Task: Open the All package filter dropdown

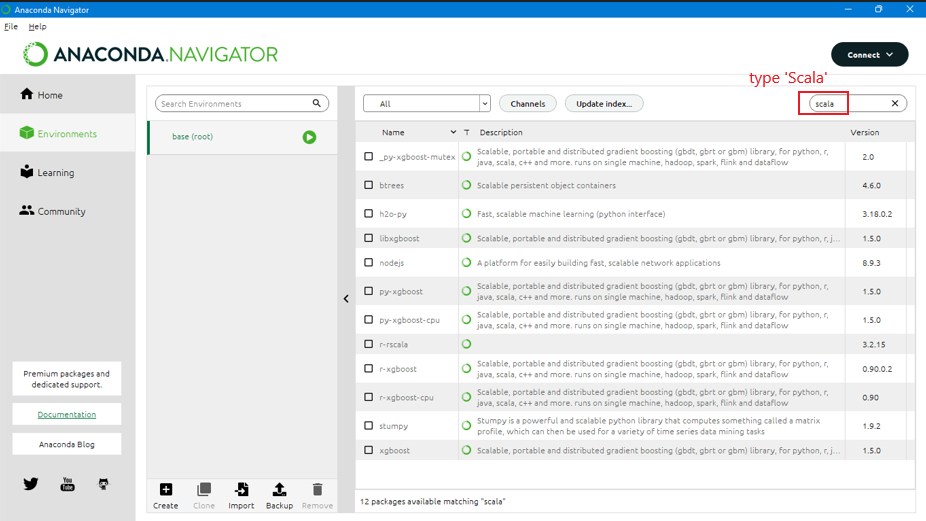Action: [426, 103]
